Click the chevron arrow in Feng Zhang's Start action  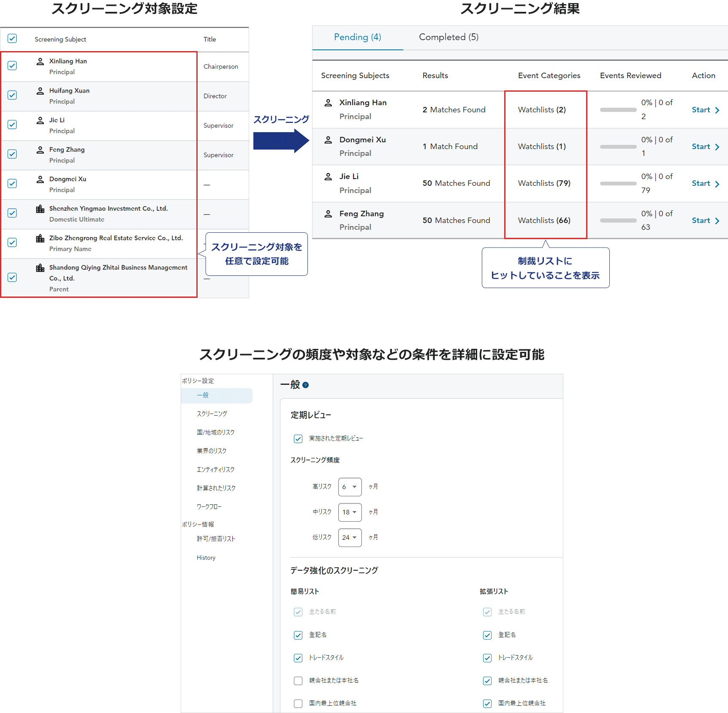(x=717, y=220)
